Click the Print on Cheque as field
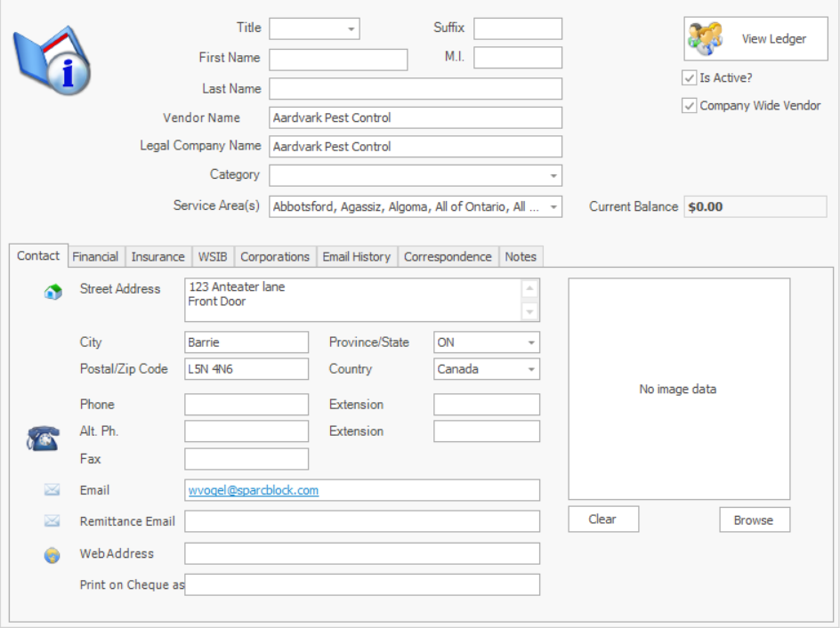 click(x=362, y=584)
